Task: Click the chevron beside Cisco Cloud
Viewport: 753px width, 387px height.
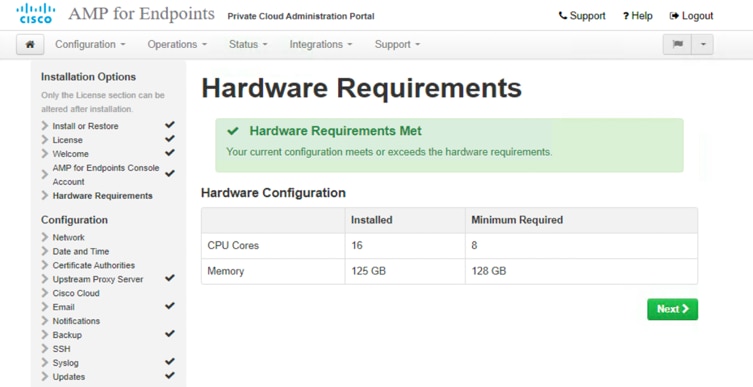Action: (x=45, y=293)
